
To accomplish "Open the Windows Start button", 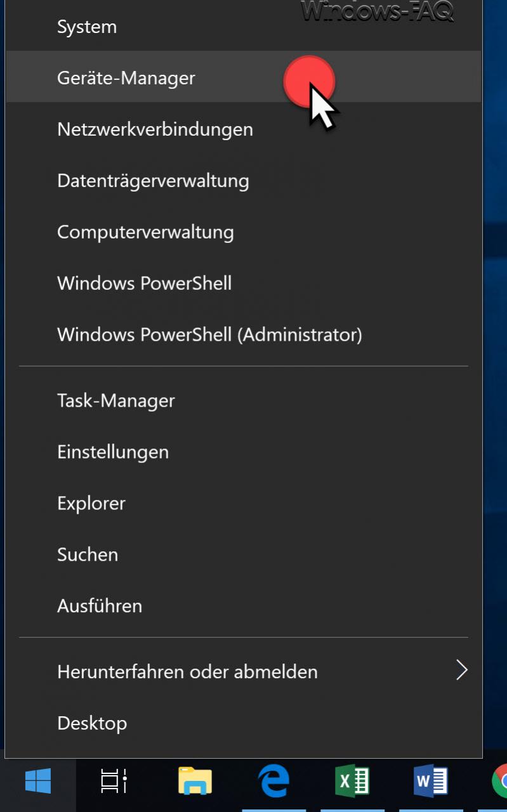I will (x=38, y=781).
